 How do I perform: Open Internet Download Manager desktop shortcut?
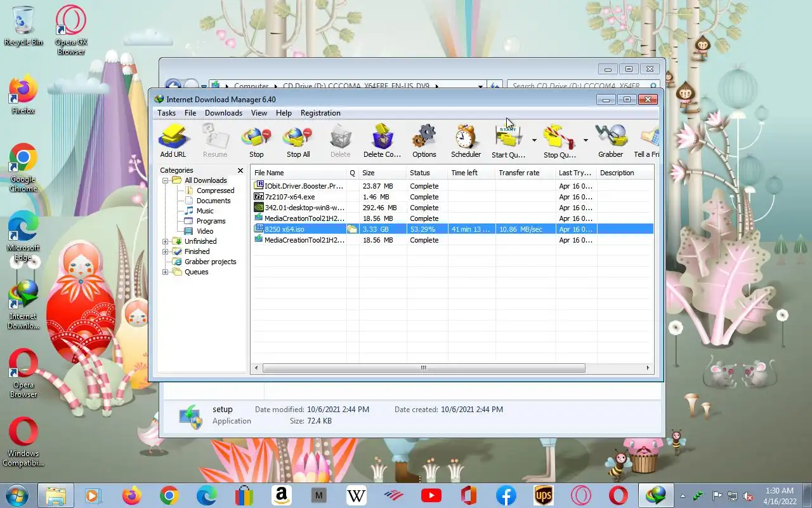(x=23, y=305)
